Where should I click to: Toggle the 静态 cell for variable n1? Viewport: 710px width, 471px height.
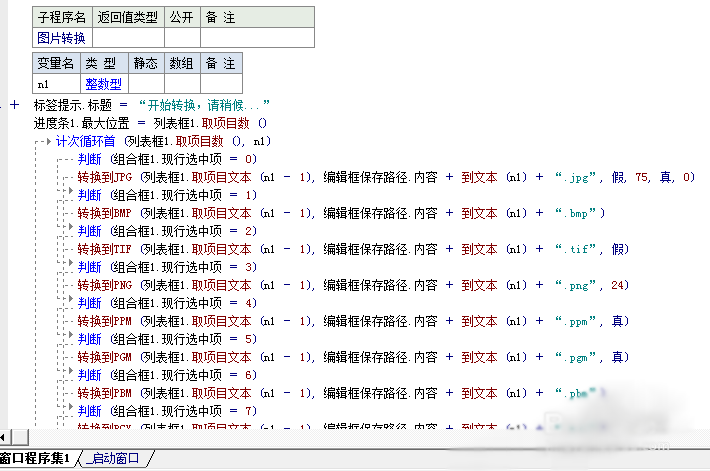coord(146,84)
